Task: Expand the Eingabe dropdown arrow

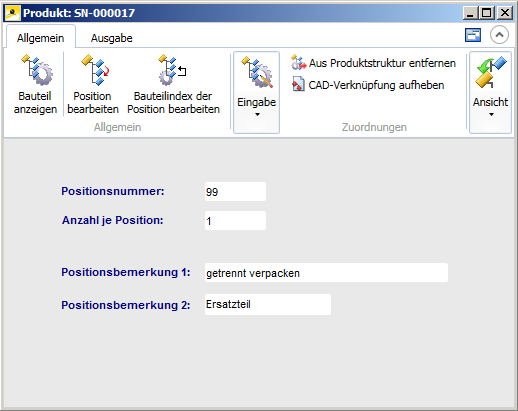Action: tap(257, 115)
